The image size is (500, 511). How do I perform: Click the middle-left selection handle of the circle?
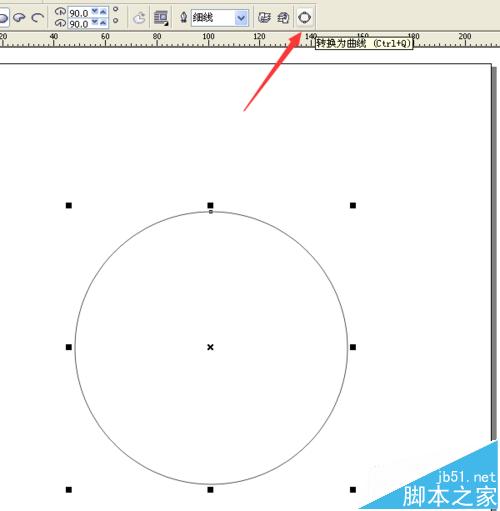[69, 347]
